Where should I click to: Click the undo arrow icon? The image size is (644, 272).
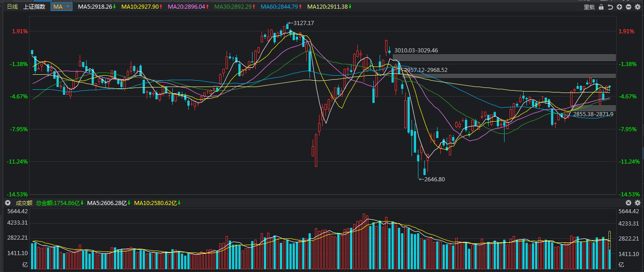click(610, 7)
